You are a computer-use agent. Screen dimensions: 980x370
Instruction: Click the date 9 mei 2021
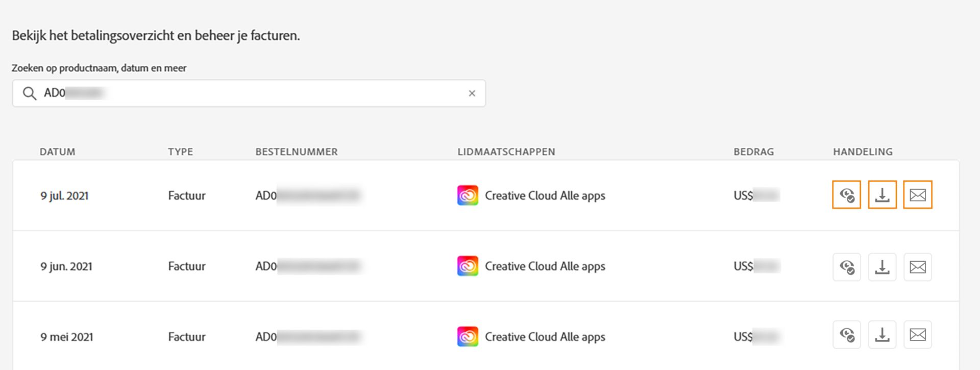point(67,337)
